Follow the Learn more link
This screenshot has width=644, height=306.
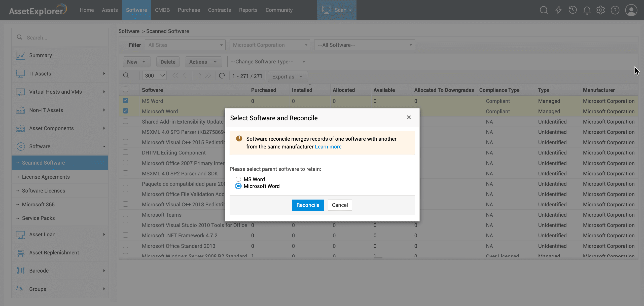coord(328,147)
